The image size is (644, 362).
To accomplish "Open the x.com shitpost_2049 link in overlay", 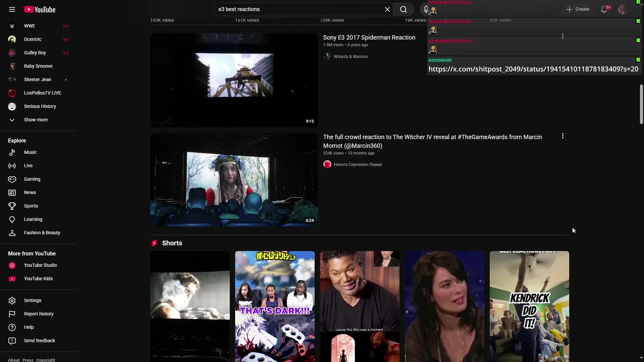I will [533, 69].
